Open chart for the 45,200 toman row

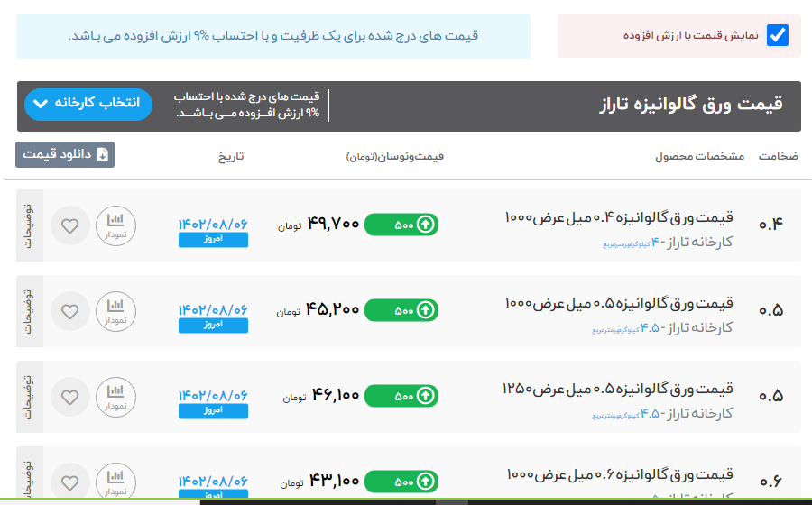(x=115, y=311)
